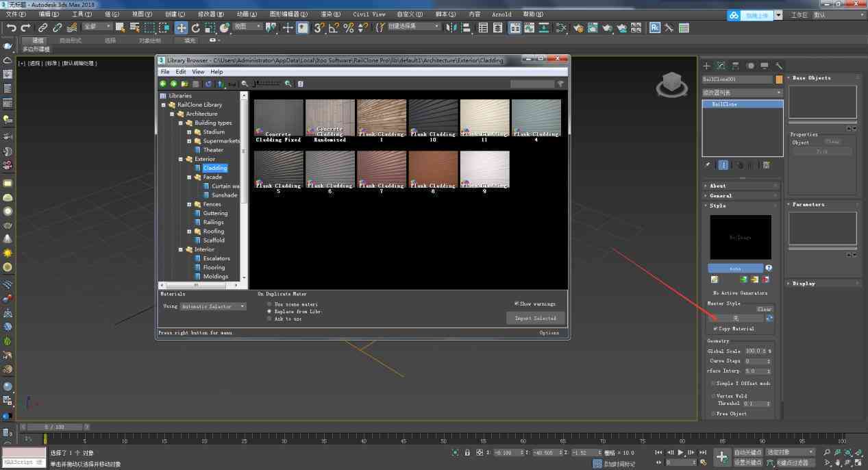Click Global Scale value field
Viewport: 868px width, 470px height.
tap(755, 351)
